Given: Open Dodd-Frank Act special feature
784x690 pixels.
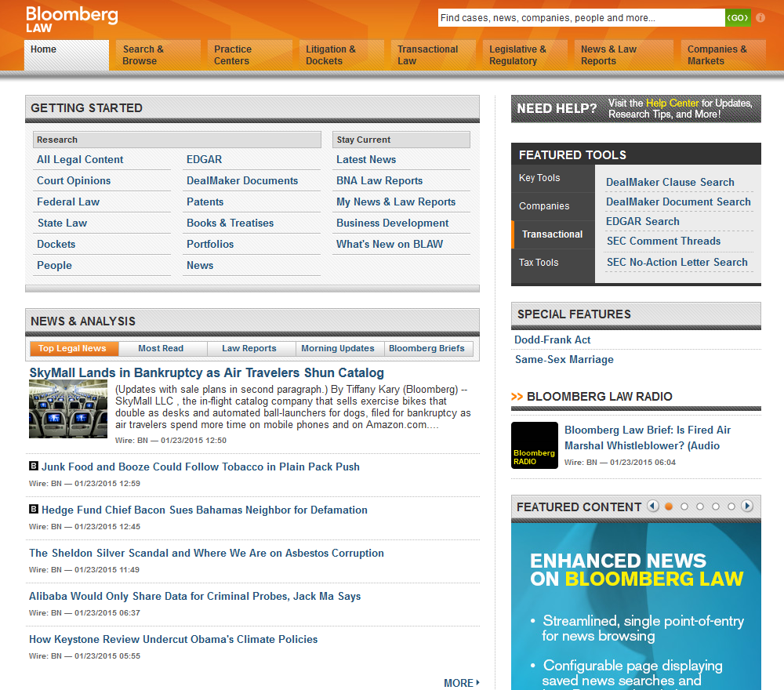Looking at the screenshot, I should [553, 340].
